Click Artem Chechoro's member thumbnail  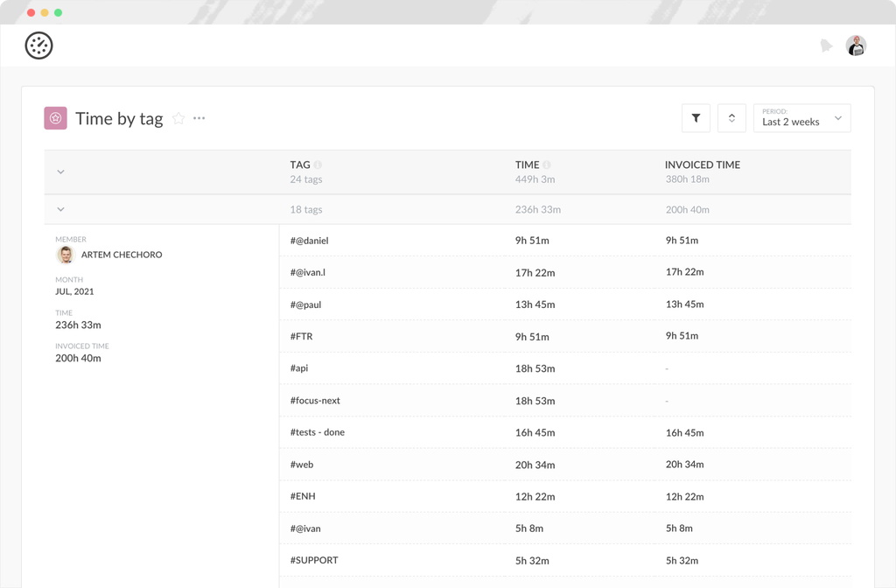tap(64, 255)
